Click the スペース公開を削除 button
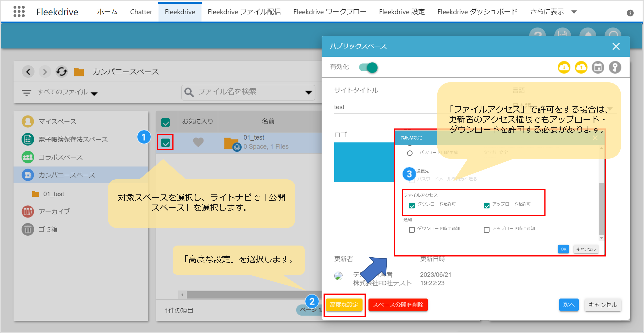Viewport: 644px width, 333px height. (x=398, y=305)
